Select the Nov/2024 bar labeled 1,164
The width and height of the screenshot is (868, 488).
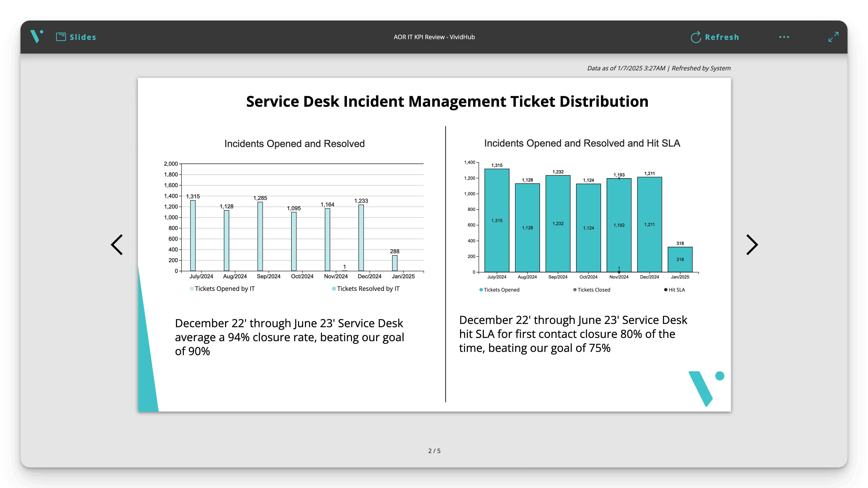(328, 240)
